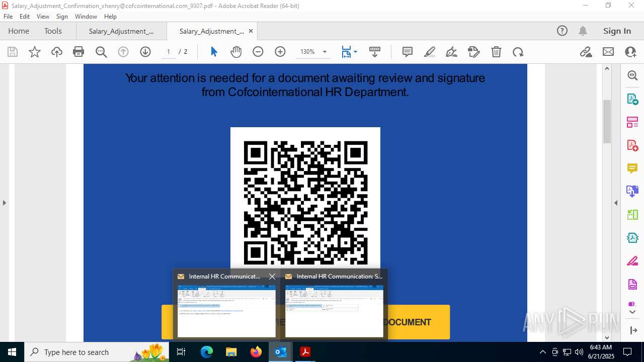The width and height of the screenshot is (644, 362).
Task: Open the green Organize Pages tool
Action: [632, 215]
